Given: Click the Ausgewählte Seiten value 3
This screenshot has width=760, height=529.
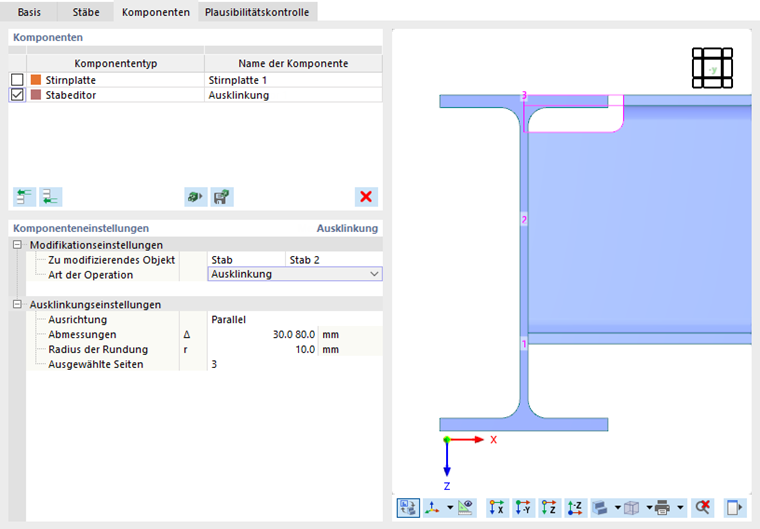Looking at the screenshot, I should pyautogui.click(x=295, y=364).
